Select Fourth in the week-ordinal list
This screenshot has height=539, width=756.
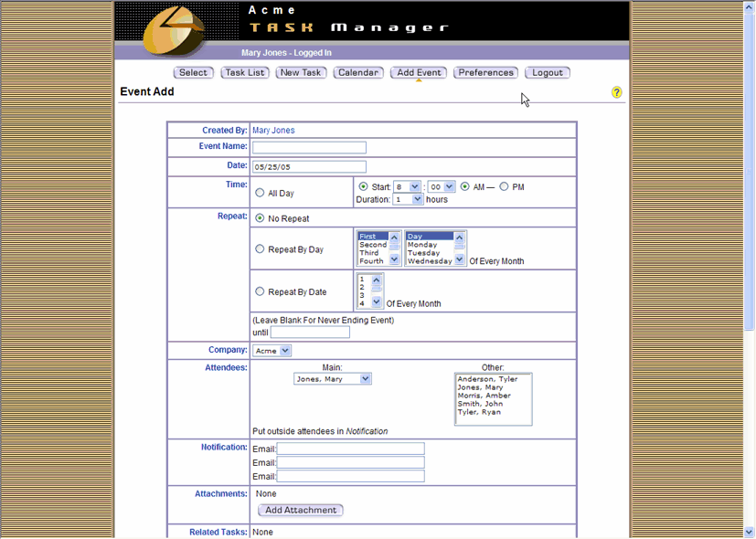pyautogui.click(x=373, y=261)
